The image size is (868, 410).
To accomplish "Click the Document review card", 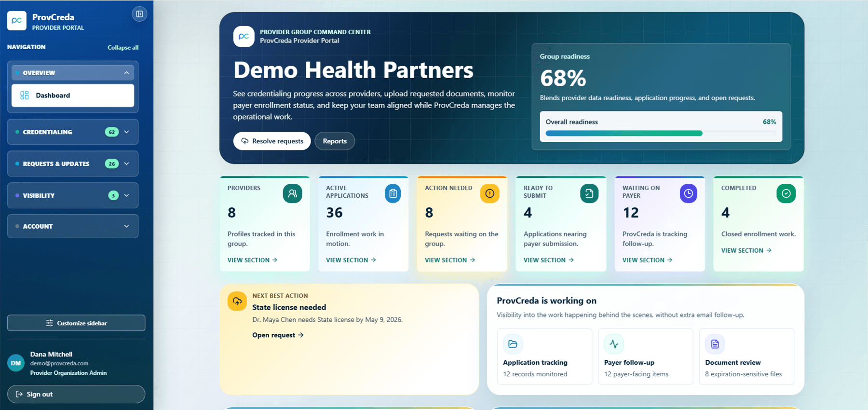I will coord(746,356).
